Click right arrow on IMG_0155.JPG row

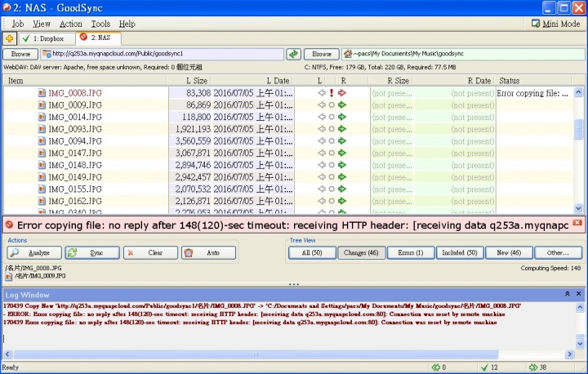(x=341, y=189)
